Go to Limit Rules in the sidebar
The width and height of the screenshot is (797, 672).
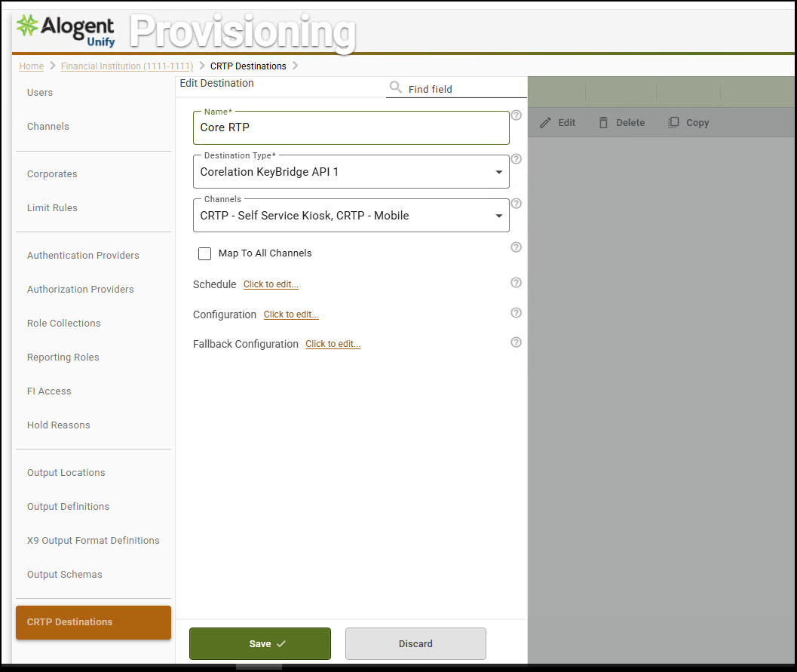[x=52, y=208]
